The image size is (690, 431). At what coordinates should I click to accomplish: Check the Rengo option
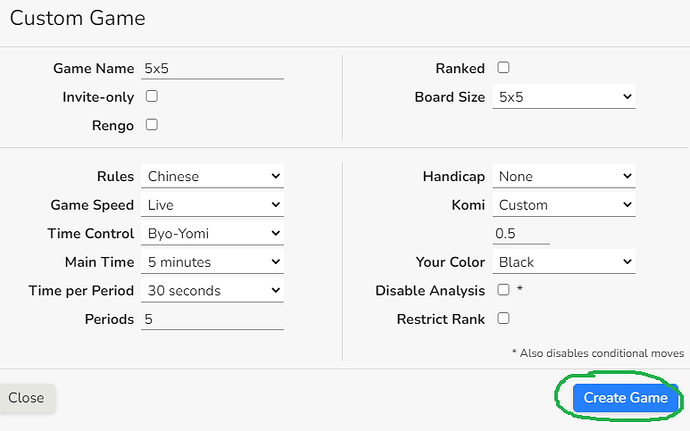[x=152, y=125]
